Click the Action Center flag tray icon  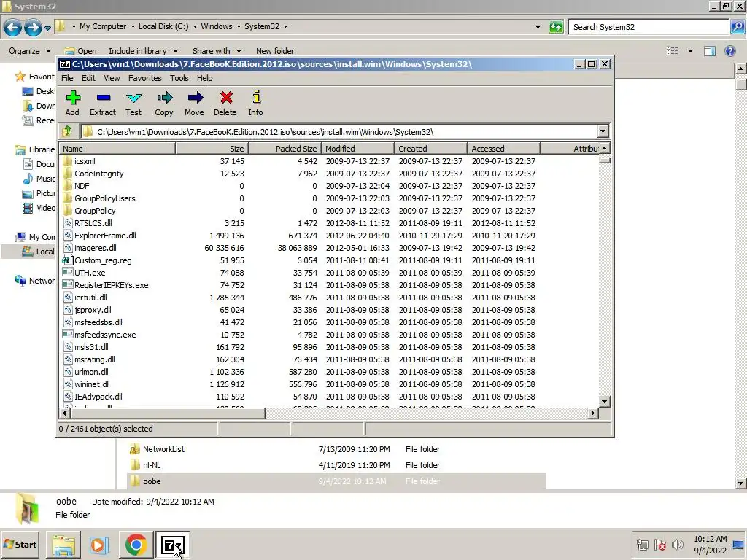659,544
